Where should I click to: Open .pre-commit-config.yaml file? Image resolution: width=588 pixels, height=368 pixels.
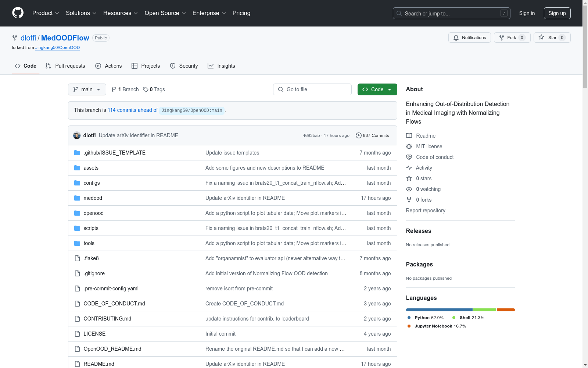pos(111,289)
